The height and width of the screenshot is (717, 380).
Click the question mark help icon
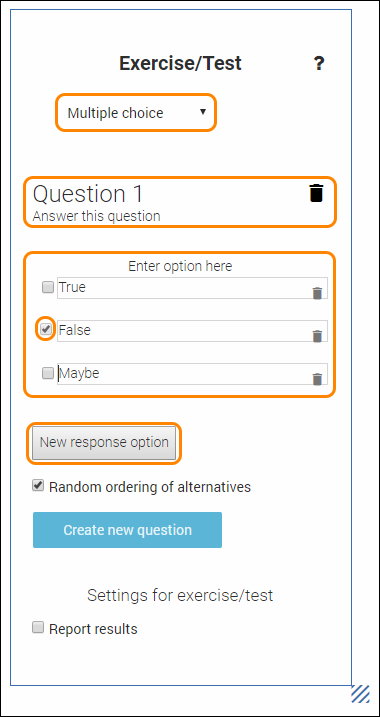tap(319, 63)
